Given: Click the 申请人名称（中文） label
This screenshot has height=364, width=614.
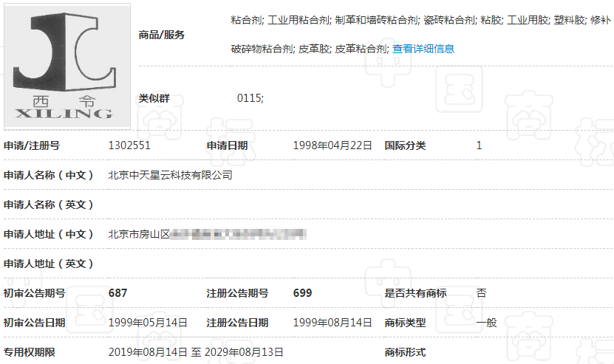Looking at the screenshot, I should pos(49,175).
